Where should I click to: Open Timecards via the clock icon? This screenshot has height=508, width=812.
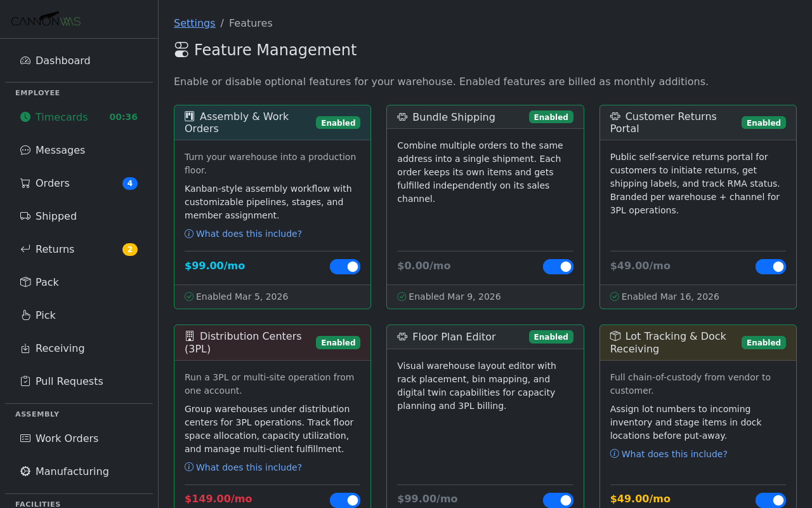tap(25, 117)
